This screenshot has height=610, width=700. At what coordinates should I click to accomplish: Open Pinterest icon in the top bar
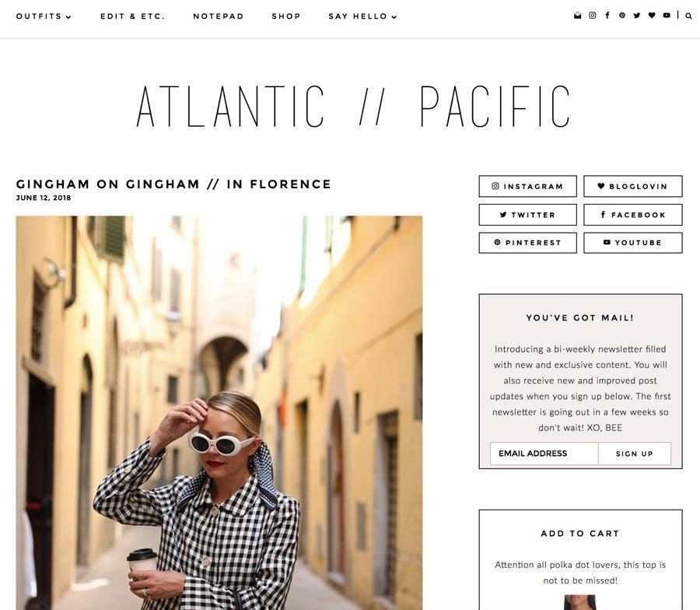[x=622, y=16]
